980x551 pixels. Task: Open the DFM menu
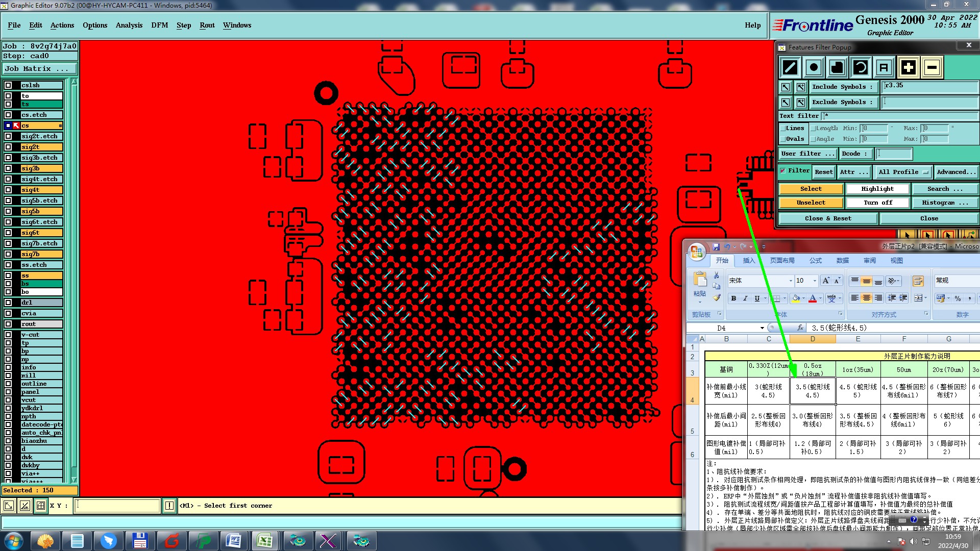tap(159, 25)
